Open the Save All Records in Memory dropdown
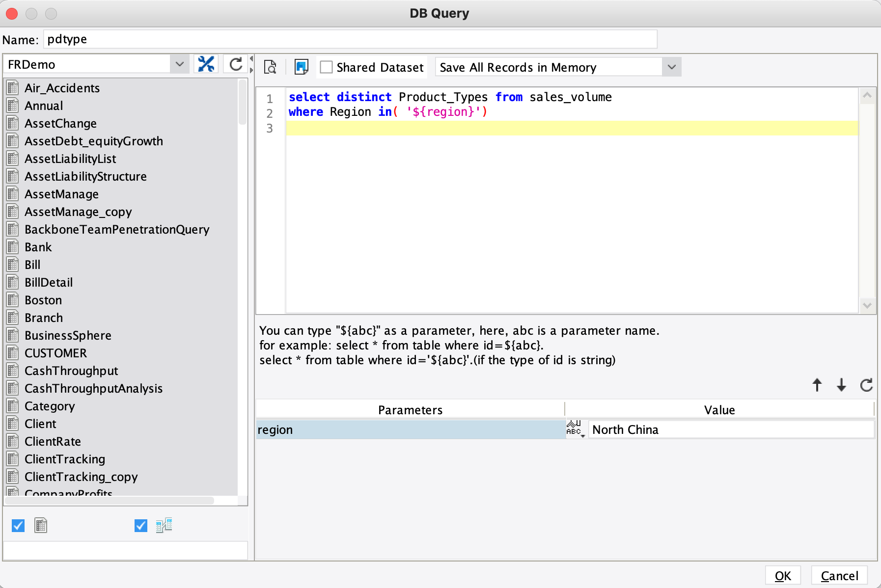This screenshot has width=881, height=588. pyautogui.click(x=671, y=67)
